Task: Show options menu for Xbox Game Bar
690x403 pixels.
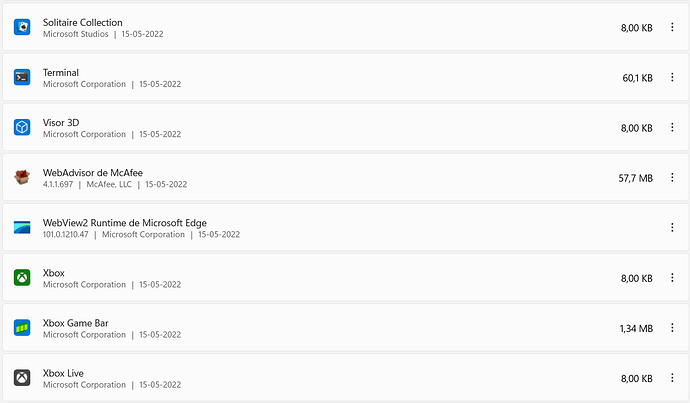Action: (x=672, y=328)
